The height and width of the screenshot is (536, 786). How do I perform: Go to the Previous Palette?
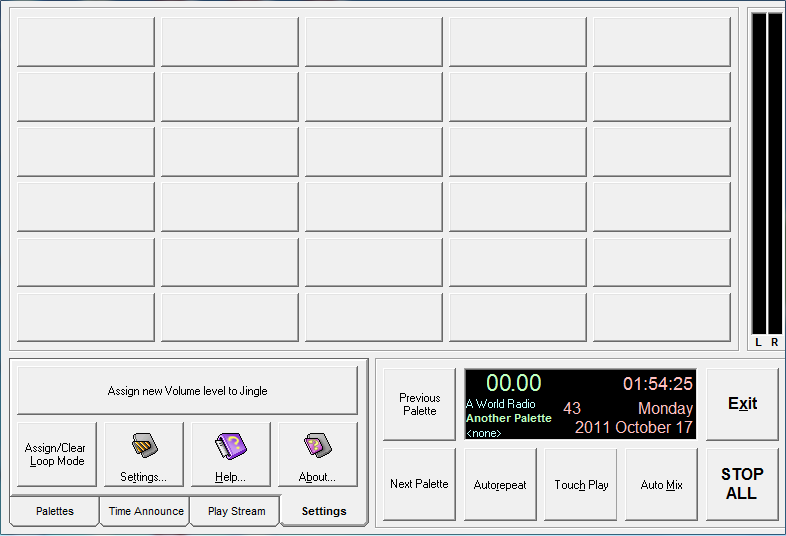click(x=420, y=404)
